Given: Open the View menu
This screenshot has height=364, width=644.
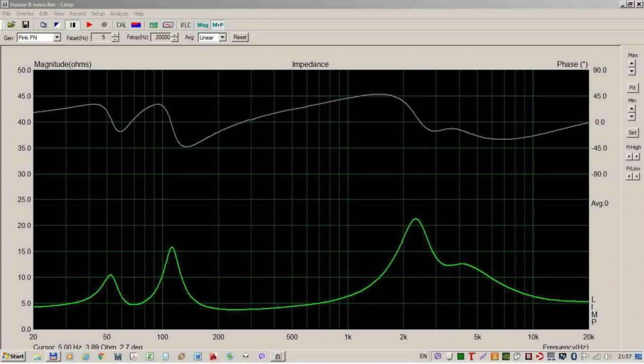Looking at the screenshot, I should [x=59, y=14].
